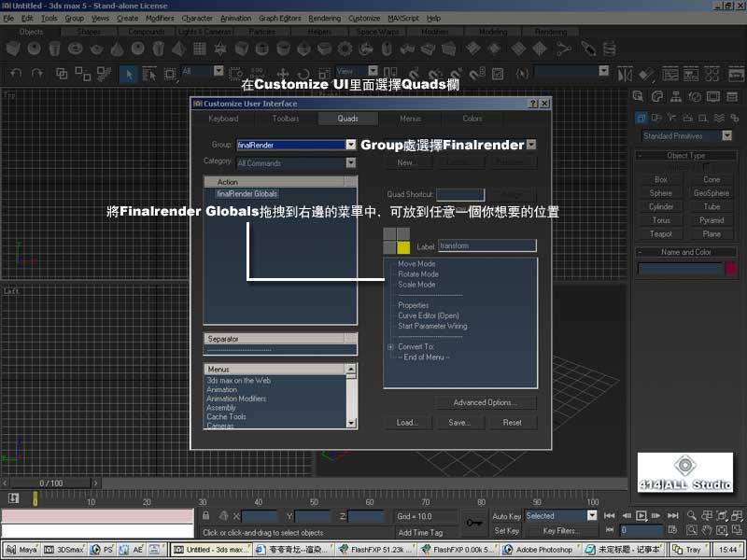Click the time slider 0/100 handle
Image resolution: width=747 pixels, height=560 pixels.
pos(51,483)
